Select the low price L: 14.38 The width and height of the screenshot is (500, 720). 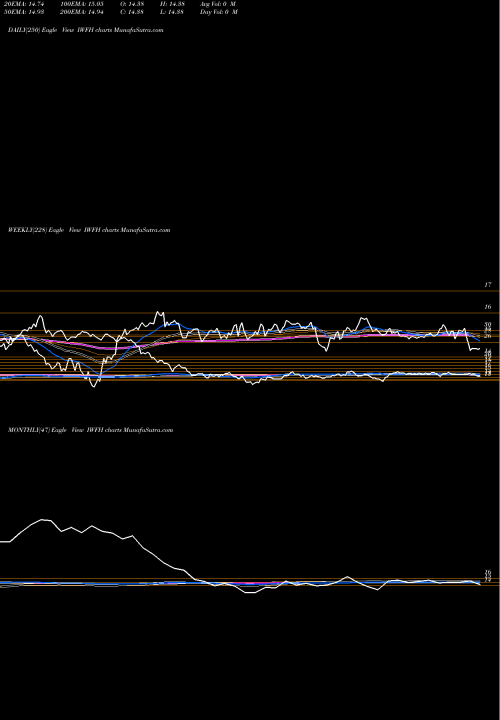click(x=172, y=12)
